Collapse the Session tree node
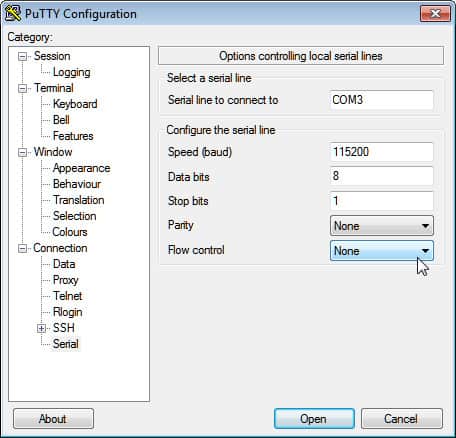The height and width of the screenshot is (438, 456). tap(22, 56)
